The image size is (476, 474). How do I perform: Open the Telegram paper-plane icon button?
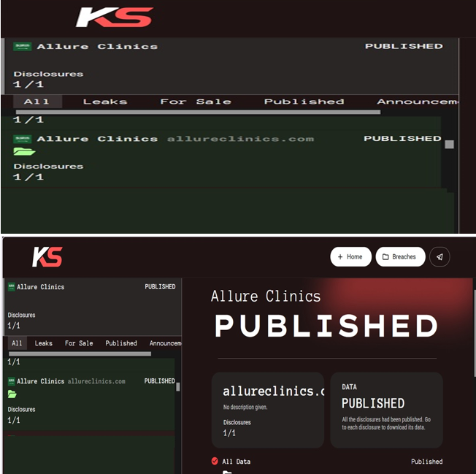pos(439,257)
